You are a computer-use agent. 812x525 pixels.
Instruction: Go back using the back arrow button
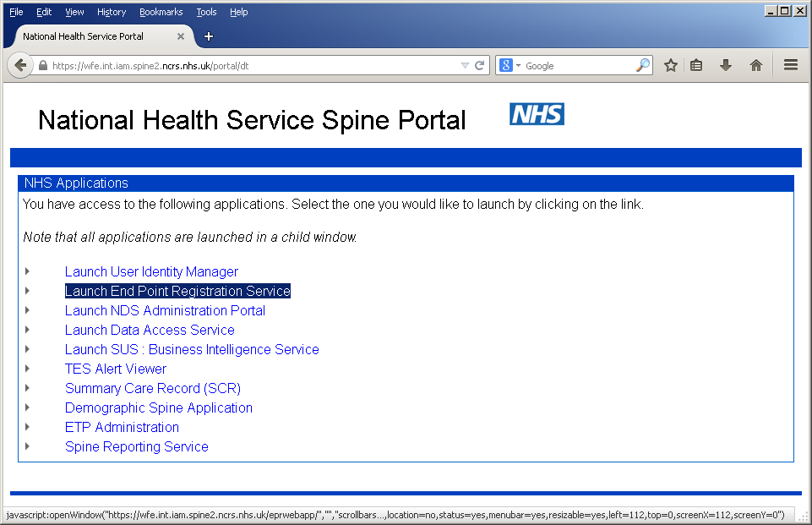(x=20, y=65)
